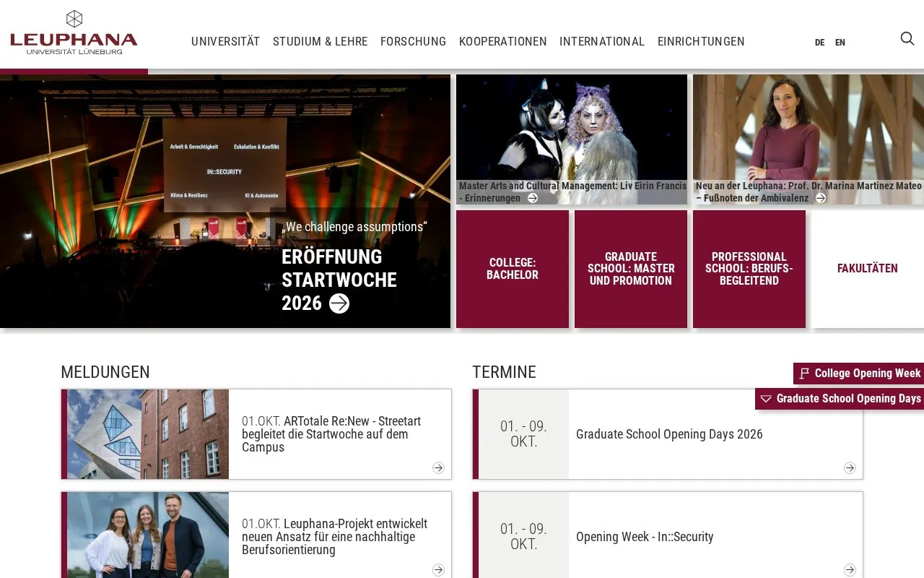Click arrow icon in Leuphana-Projekt news card
Screen dimensions: 924x578
click(438, 570)
